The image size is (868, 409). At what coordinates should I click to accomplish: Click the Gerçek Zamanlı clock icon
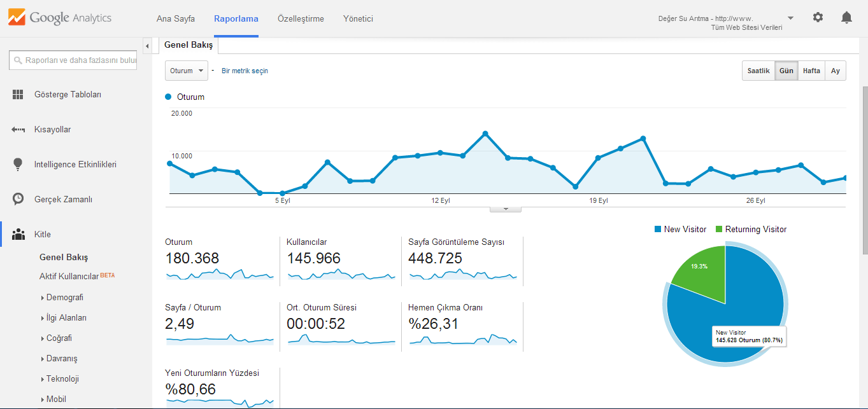point(18,199)
